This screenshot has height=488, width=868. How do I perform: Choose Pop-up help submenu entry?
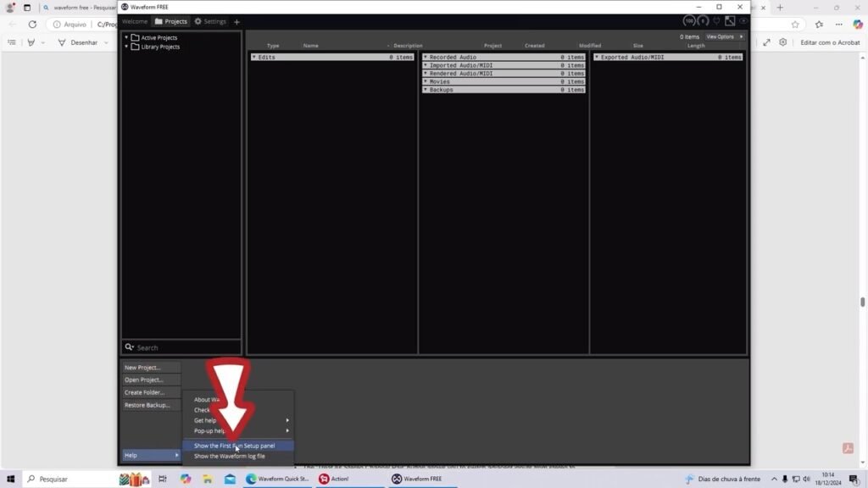tap(238, 431)
